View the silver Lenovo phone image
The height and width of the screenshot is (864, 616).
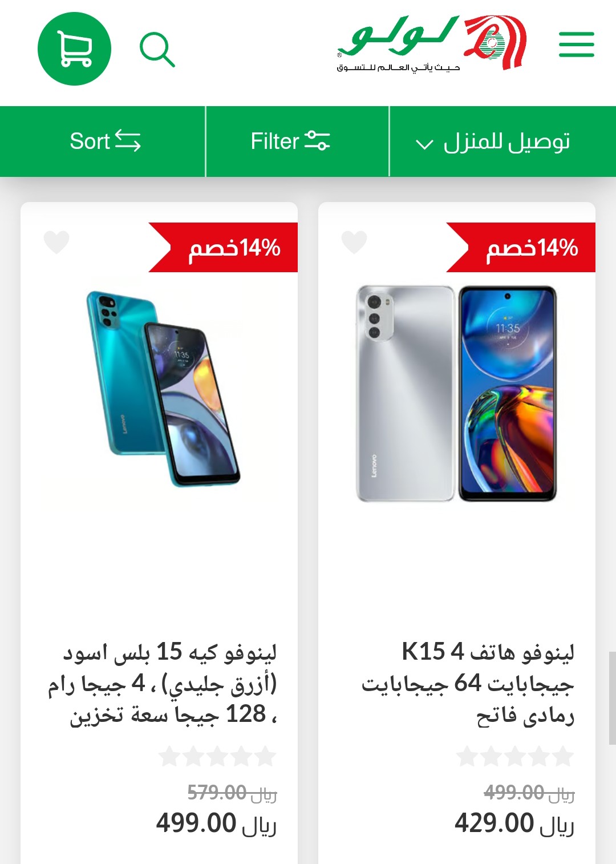pyautogui.click(x=456, y=394)
